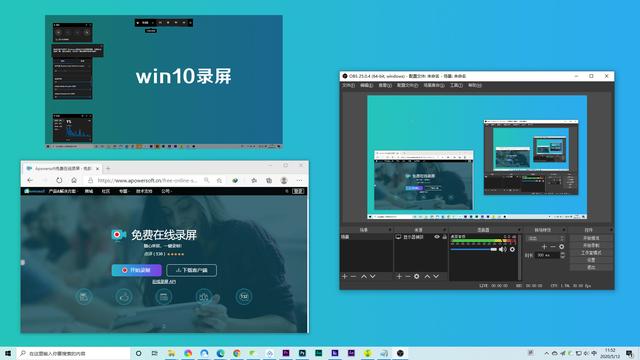Select the Apowersoft browser tab
The width and height of the screenshot is (640, 360).
click(61, 168)
